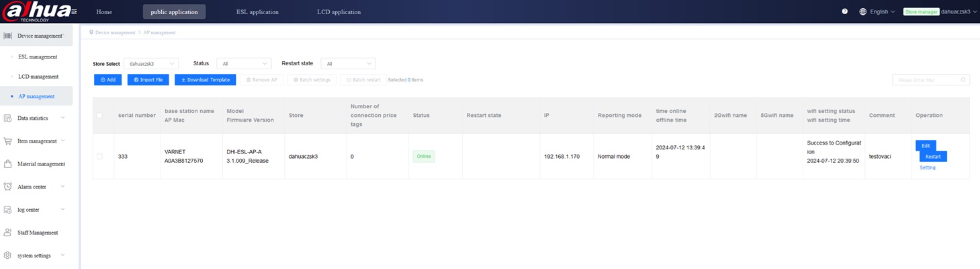The height and width of the screenshot is (269, 980).
Task: Click the Staff Management person icon
Action: pos(7,233)
